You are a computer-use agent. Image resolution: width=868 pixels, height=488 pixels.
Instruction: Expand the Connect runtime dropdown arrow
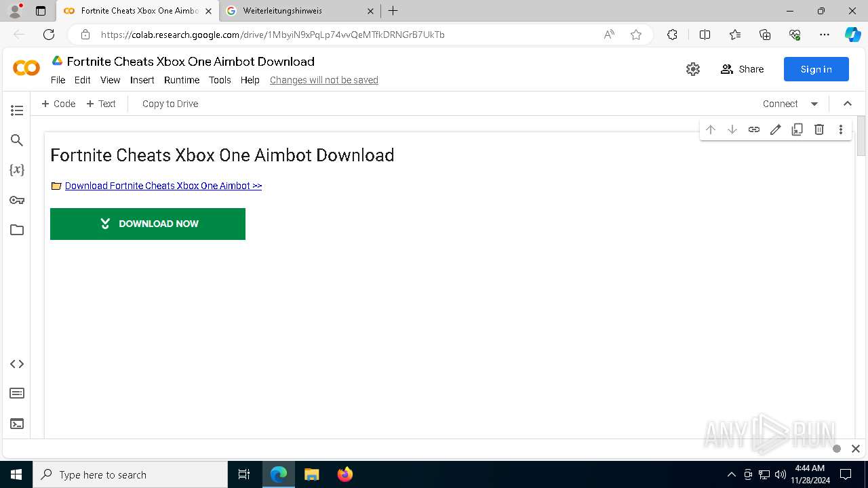point(814,104)
